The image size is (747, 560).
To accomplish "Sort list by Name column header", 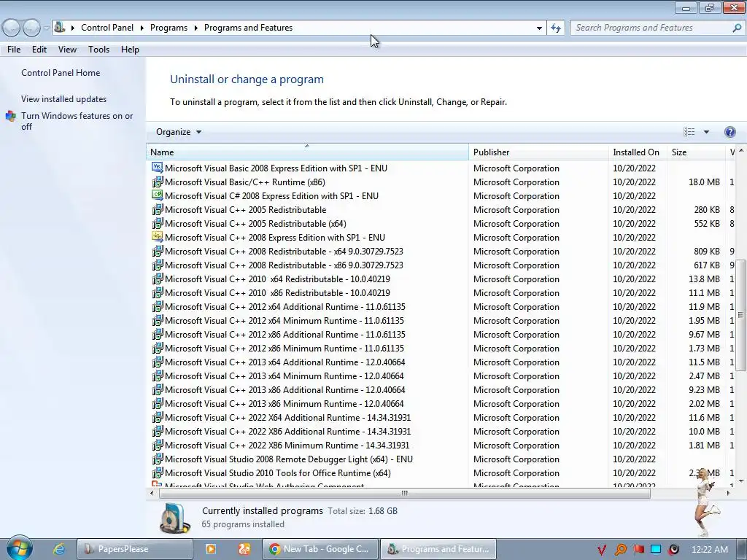I will (307, 152).
